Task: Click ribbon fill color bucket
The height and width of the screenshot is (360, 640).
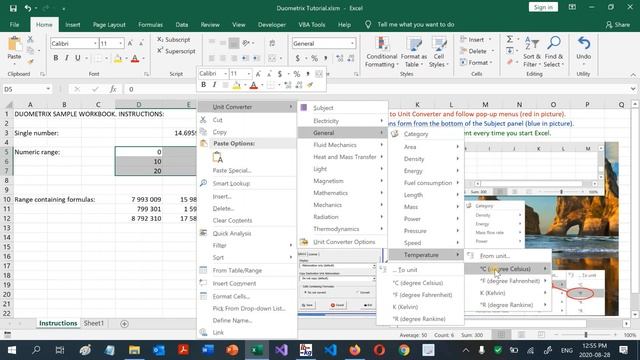Action: (118, 58)
